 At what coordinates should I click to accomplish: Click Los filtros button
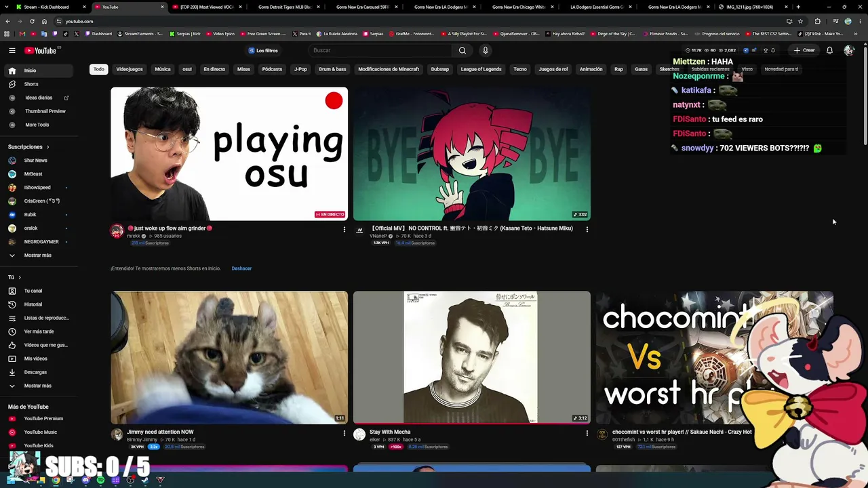pos(263,50)
